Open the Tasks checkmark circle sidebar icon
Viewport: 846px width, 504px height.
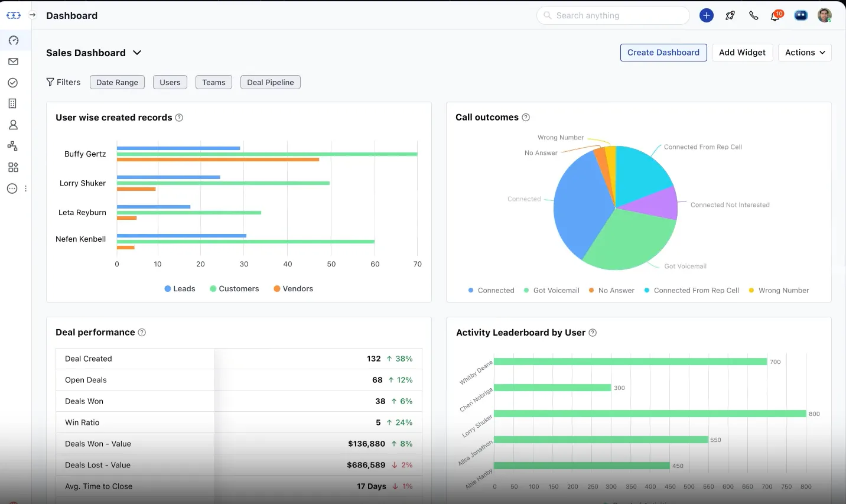13,83
